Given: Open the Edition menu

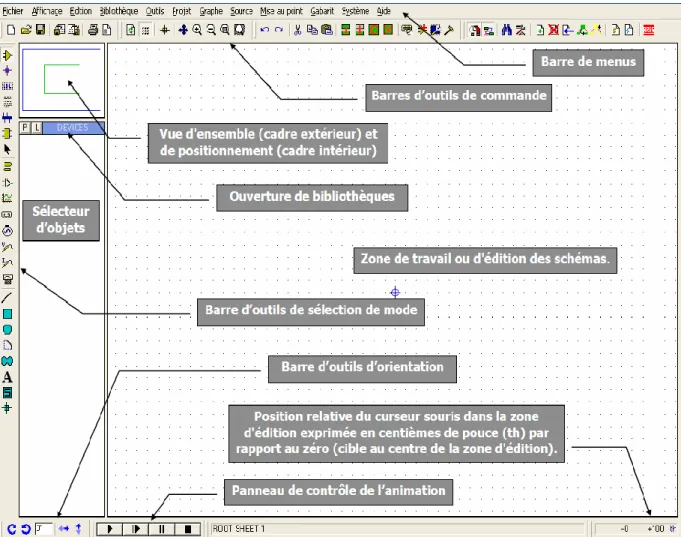Looking at the screenshot, I should (x=81, y=11).
